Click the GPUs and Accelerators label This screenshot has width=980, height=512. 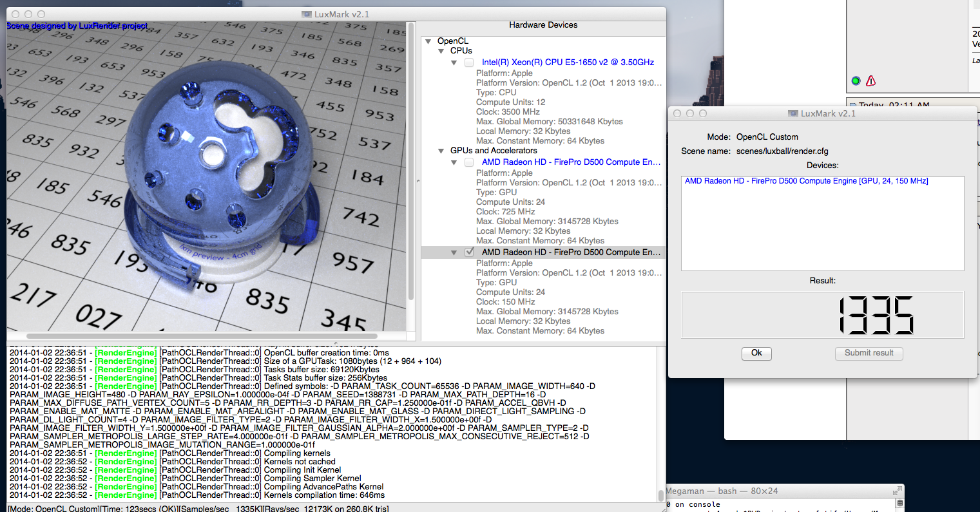point(494,151)
